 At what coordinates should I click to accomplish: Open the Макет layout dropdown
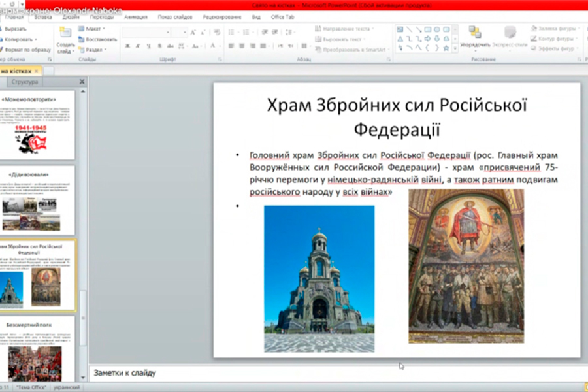[x=95, y=29]
